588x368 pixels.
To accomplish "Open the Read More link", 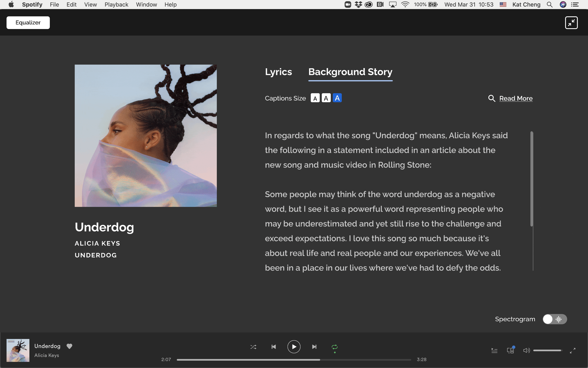I will (x=516, y=98).
